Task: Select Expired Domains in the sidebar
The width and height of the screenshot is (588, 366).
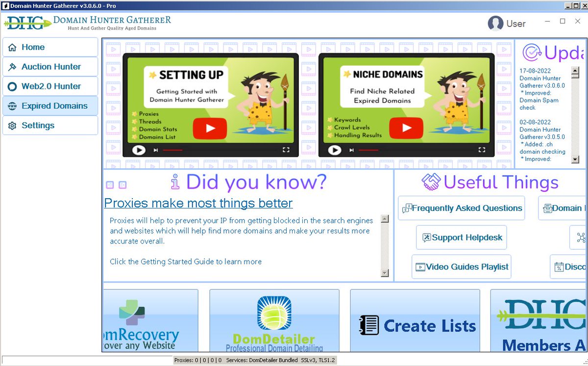Action: (50, 106)
